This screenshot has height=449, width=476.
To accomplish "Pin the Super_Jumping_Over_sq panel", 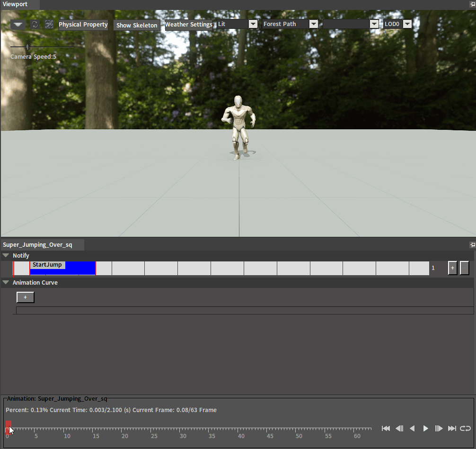I will (472, 244).
